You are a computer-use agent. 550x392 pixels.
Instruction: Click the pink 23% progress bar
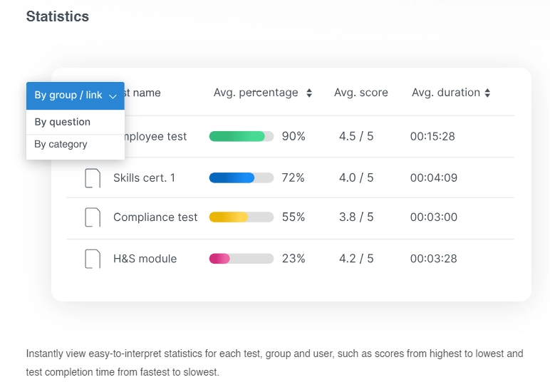pos(241,259)
